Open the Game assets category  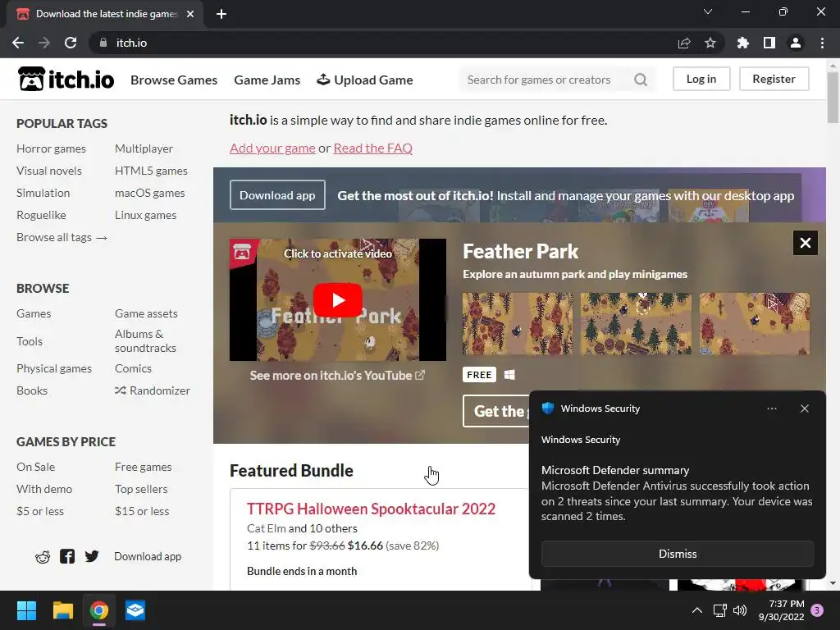click(146, 313)
